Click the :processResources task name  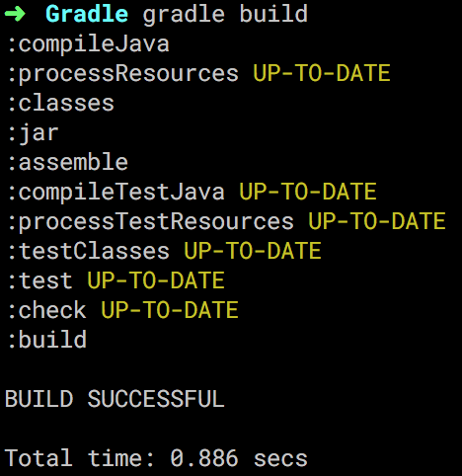(x=123, y=74)
